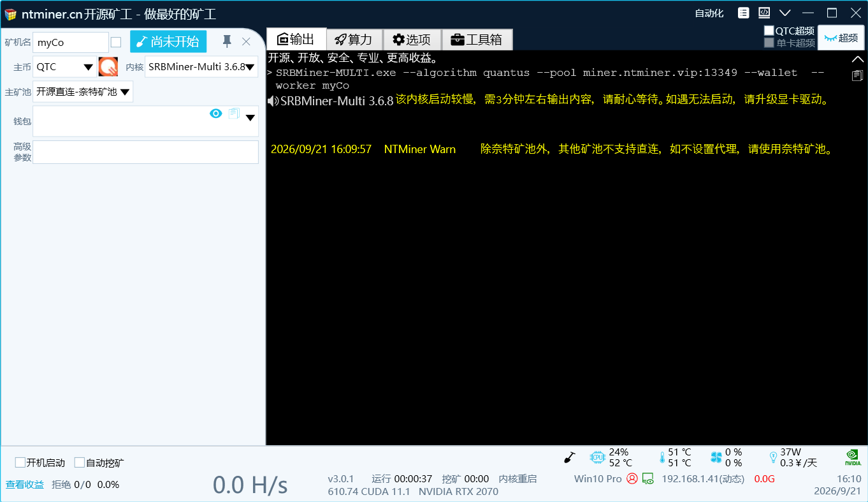868x502 pixels.
Task: Click the 拒绝 0/0 rejected shares text
Action: [x=71, y=484]
